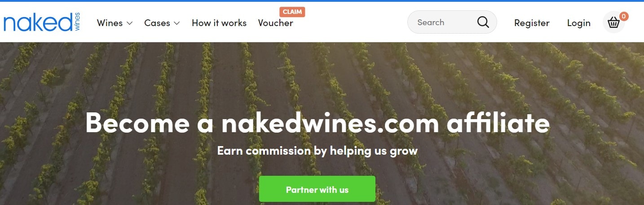Focus the Search text field

(x=445, y=22)
